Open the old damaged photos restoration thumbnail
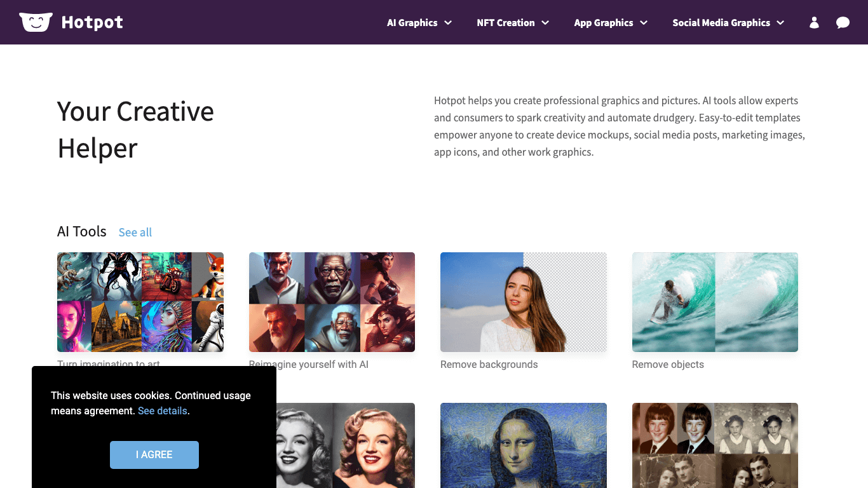The height and width of the screenshot is (488, 868). click(x=715, y=445)
